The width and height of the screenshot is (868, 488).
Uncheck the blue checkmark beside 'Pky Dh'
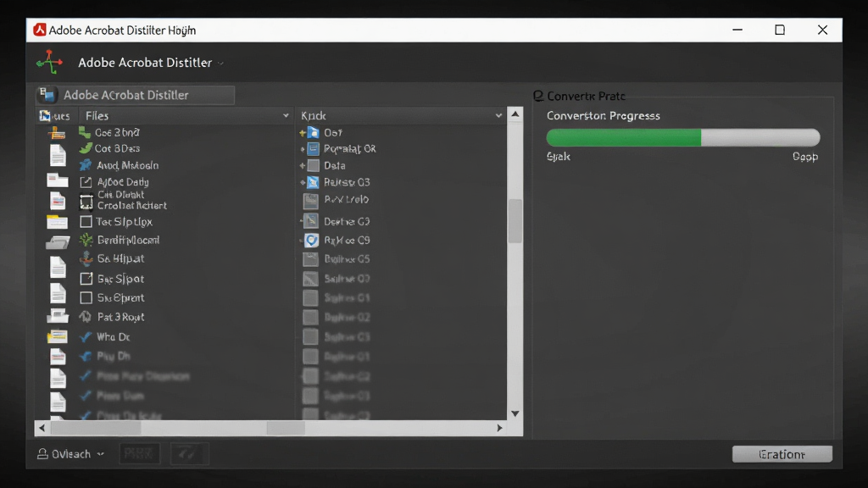click(86, 357)
